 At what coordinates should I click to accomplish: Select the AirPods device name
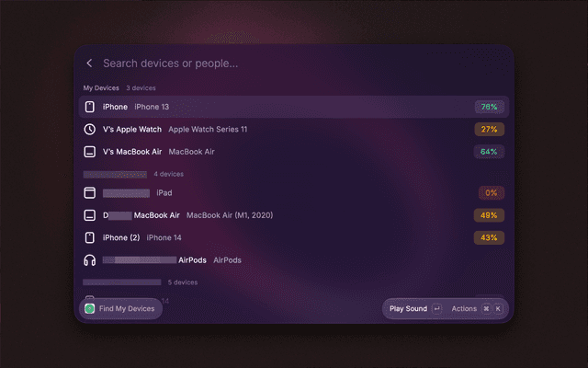point(192,260)
